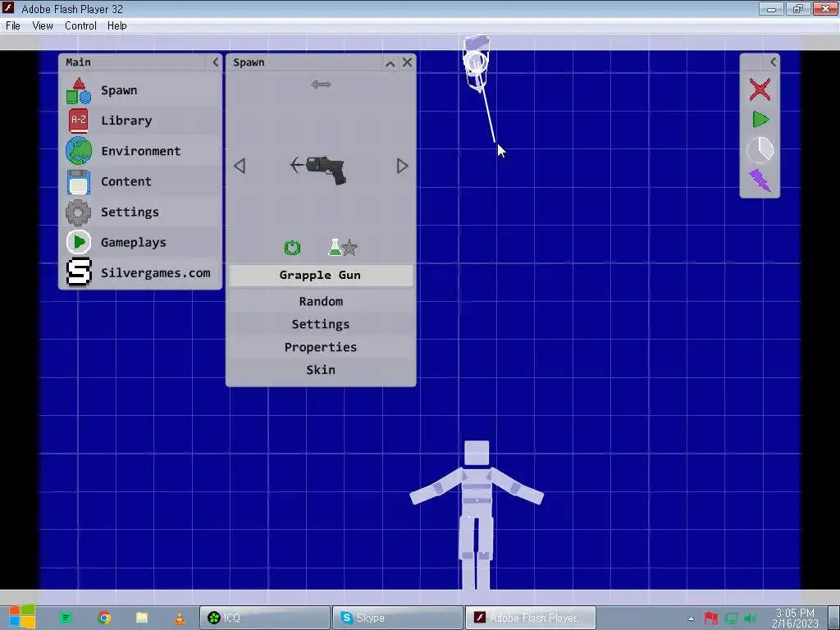Go to the previous spawn item

click(x=240, y=166)
